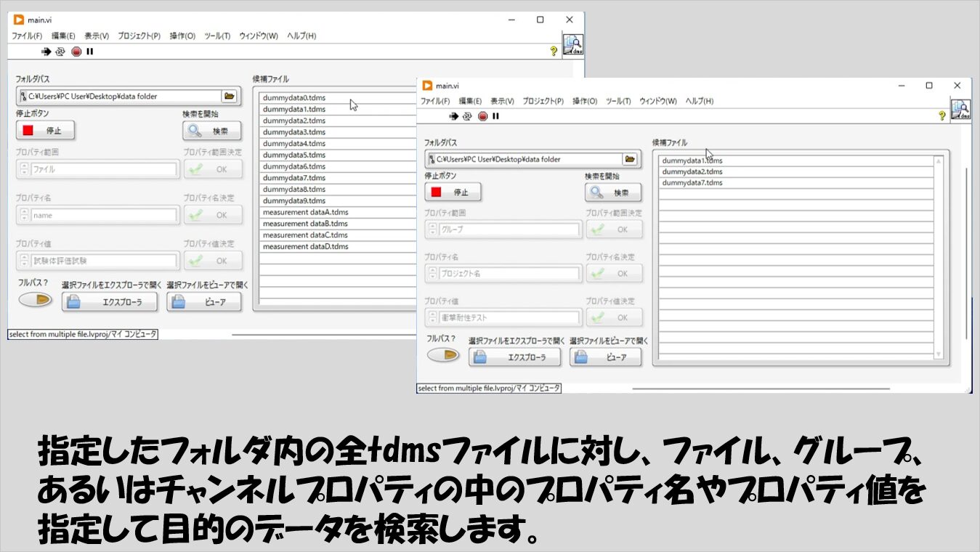Toggle フルパス? switch in the front window
980x552 pixels.
click(442, 355)
